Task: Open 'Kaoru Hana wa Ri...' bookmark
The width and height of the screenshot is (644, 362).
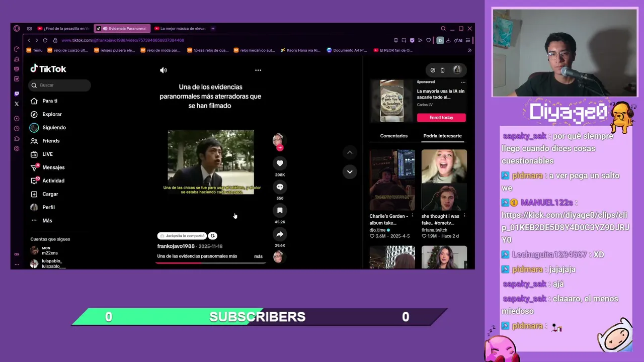Action: (x=300, y=50)
